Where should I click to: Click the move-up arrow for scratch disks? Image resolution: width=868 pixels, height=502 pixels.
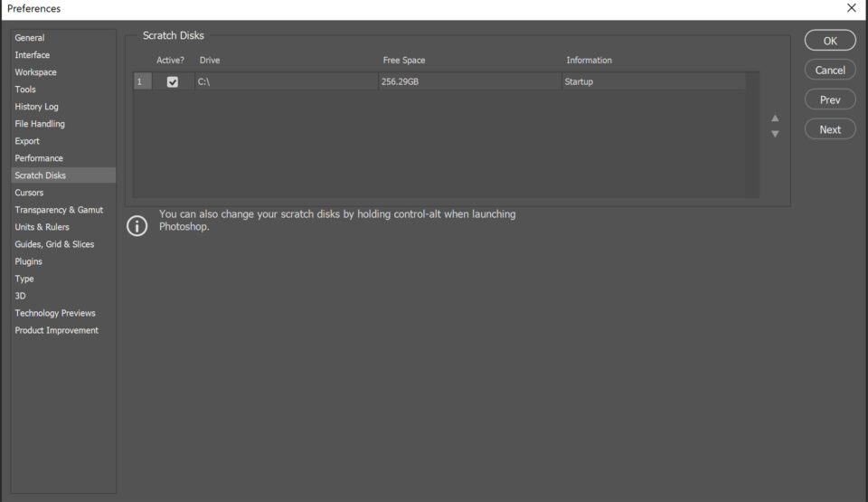(775, 118)
